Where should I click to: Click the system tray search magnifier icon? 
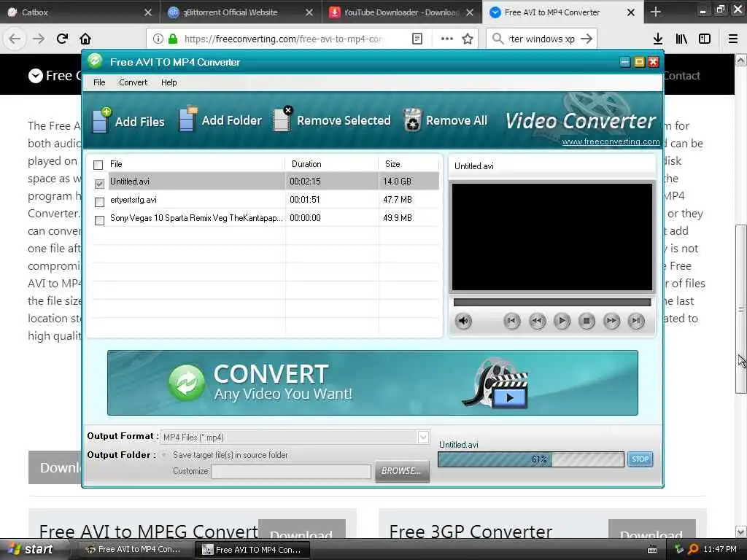[x=693, y=549]
